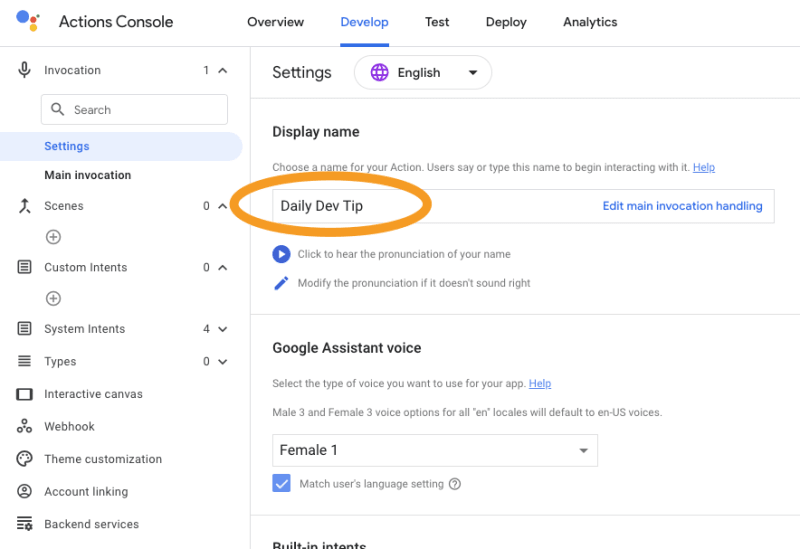Open the English language dropdown
Image resolution: width=800 pixels, height=549 pixels.
click(423, 72)
